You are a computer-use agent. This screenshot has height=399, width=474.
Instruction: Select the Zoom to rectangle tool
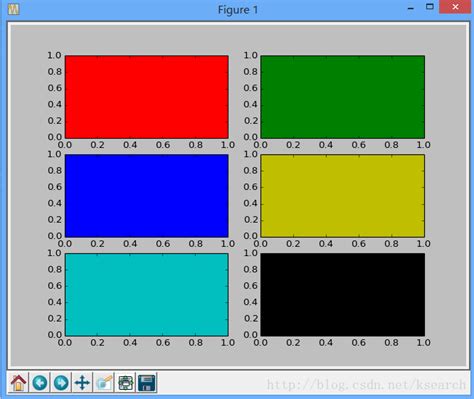pos(104,382)
